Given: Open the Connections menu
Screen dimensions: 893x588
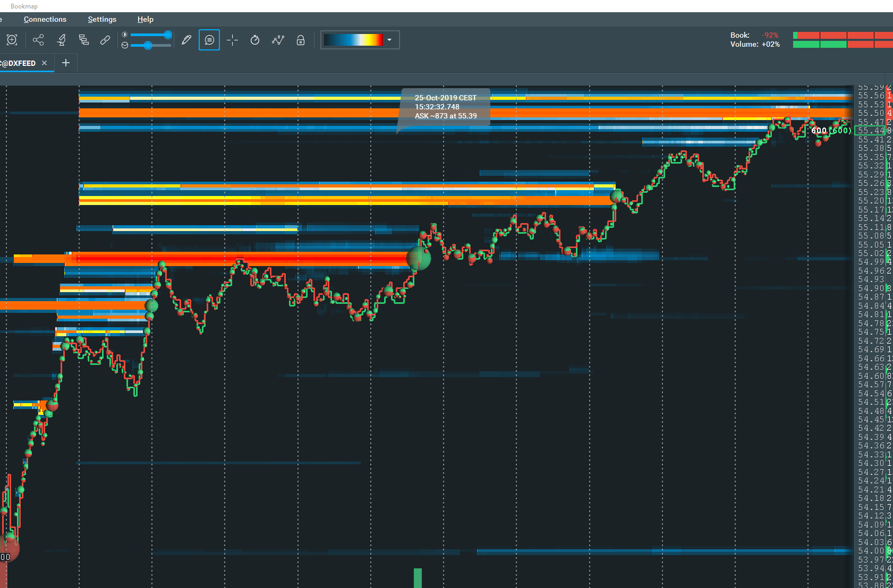Looking at the screenshot, I should point(45,19).
